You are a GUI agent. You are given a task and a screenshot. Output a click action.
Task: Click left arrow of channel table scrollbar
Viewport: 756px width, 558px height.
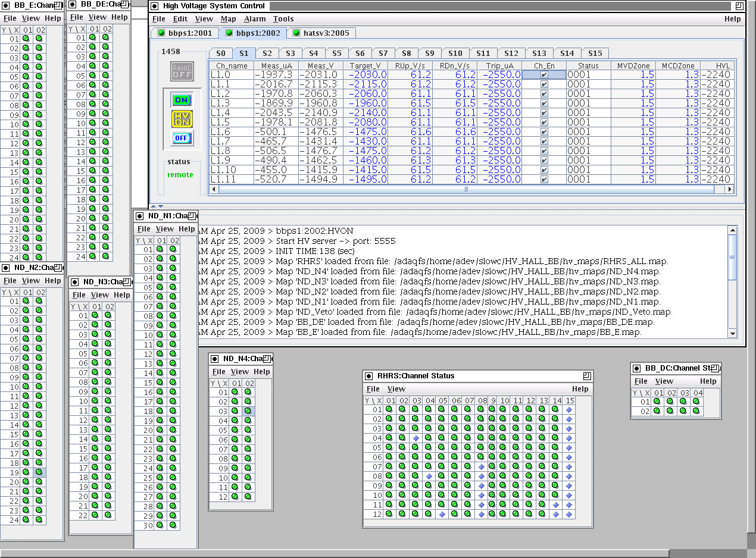pos(214,190)
